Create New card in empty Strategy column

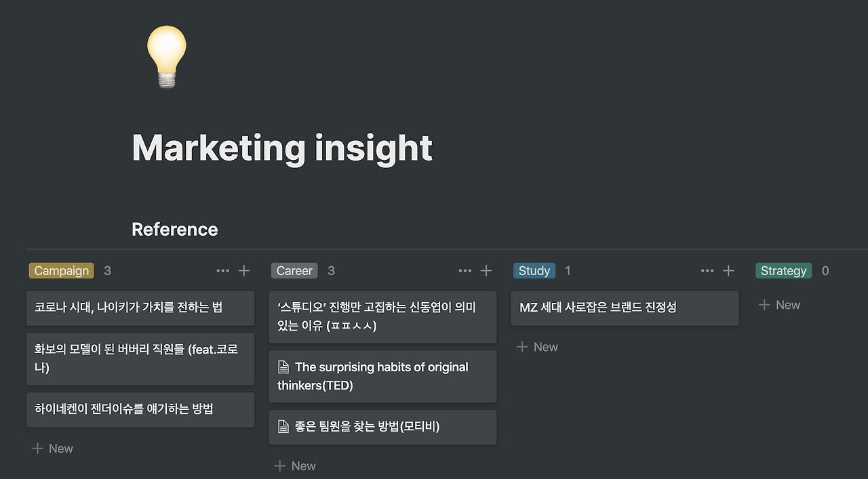click(x=779, y=305)
